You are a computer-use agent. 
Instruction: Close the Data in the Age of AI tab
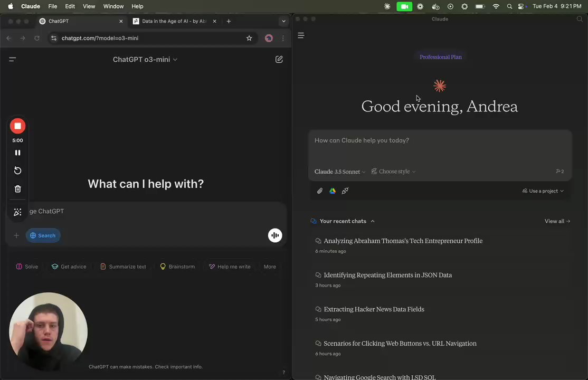pyautogui.click(x=214, y=22)
